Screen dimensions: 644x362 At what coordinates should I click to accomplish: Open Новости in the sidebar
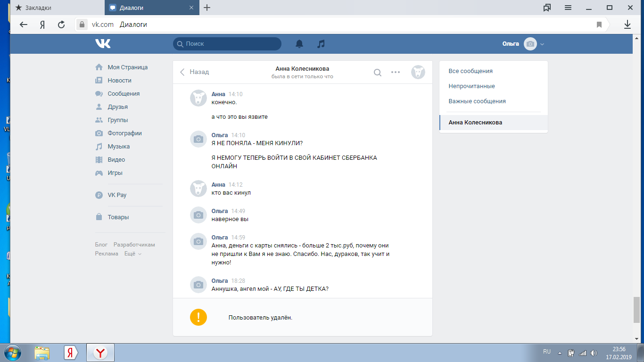tap(119, 81)
